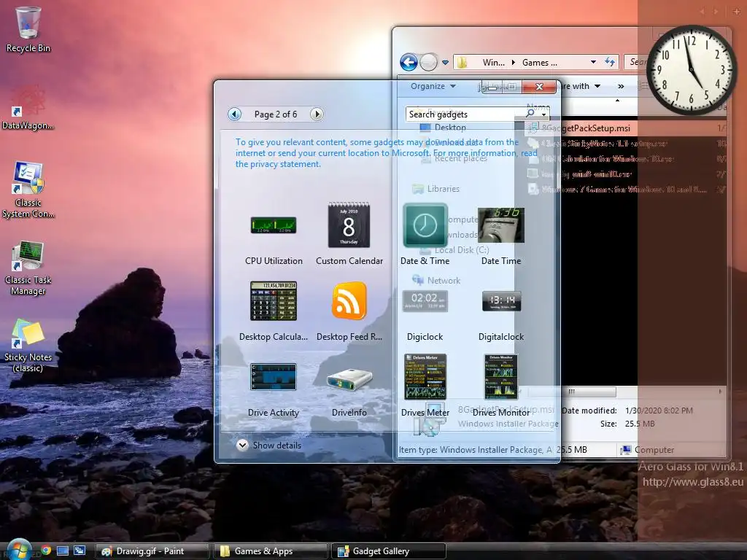Select Network in Explorer navigation pane
This screenshot has height=560, width=747.
tap(436, 281)
